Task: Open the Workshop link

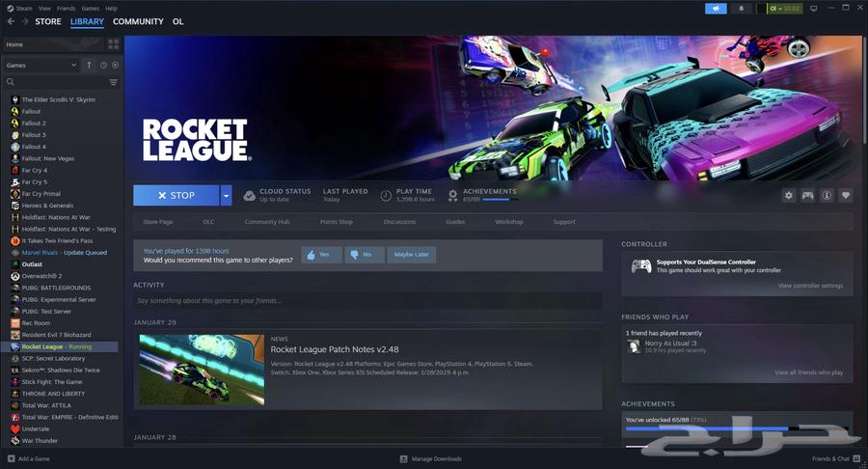Action: (x=508, y=222)
